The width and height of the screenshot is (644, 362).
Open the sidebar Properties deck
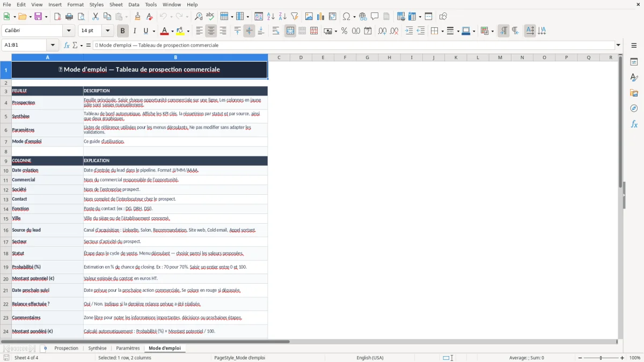click(634, 62)
